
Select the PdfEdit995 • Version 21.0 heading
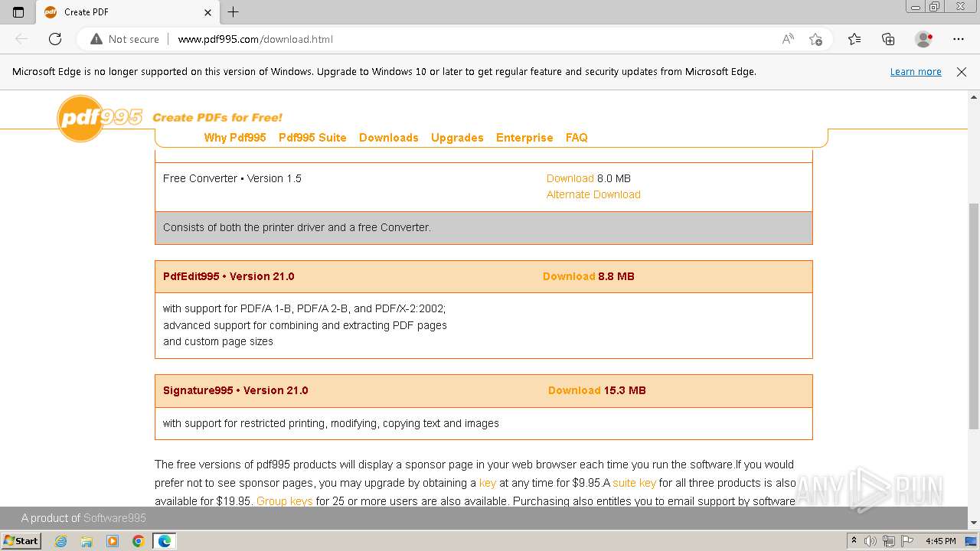coord(228,276)
